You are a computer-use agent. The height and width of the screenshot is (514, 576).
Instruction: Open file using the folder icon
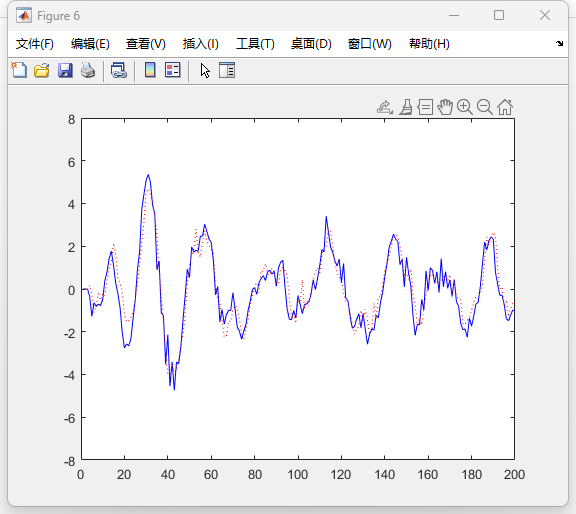(42, 70)
